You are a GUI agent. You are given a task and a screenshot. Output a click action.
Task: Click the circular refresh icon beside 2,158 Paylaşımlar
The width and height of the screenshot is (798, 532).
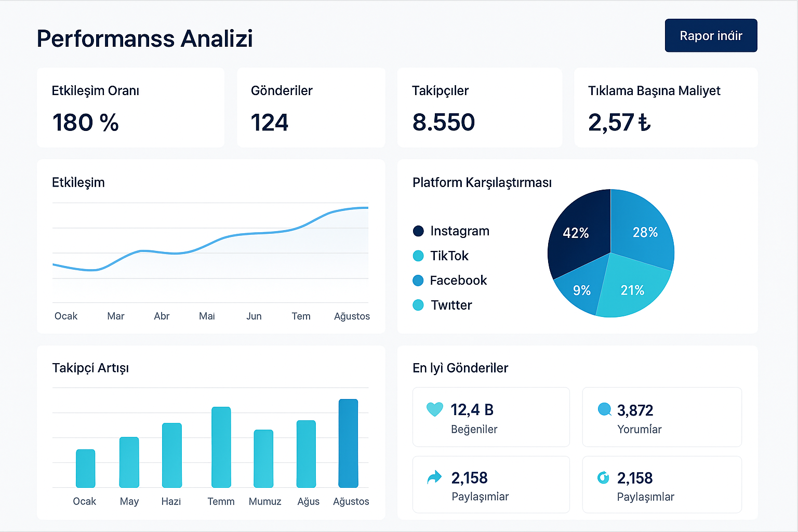(x=604, y=477)
